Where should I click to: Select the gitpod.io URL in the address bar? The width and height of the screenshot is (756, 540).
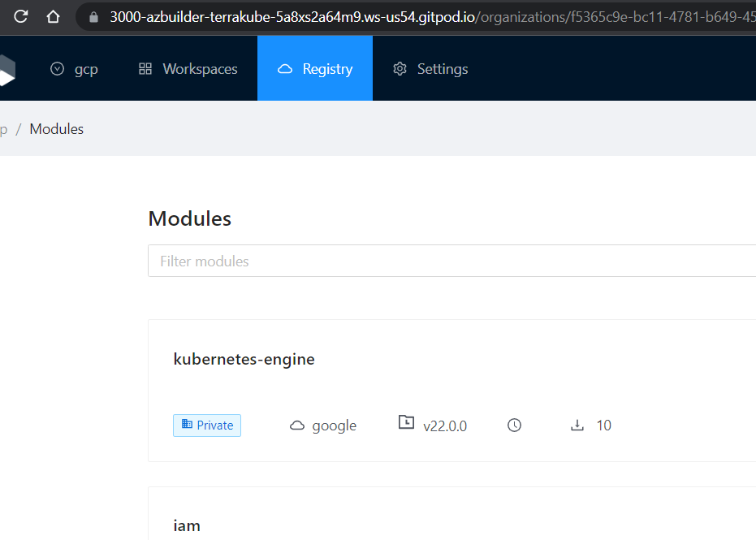(430, 16)
